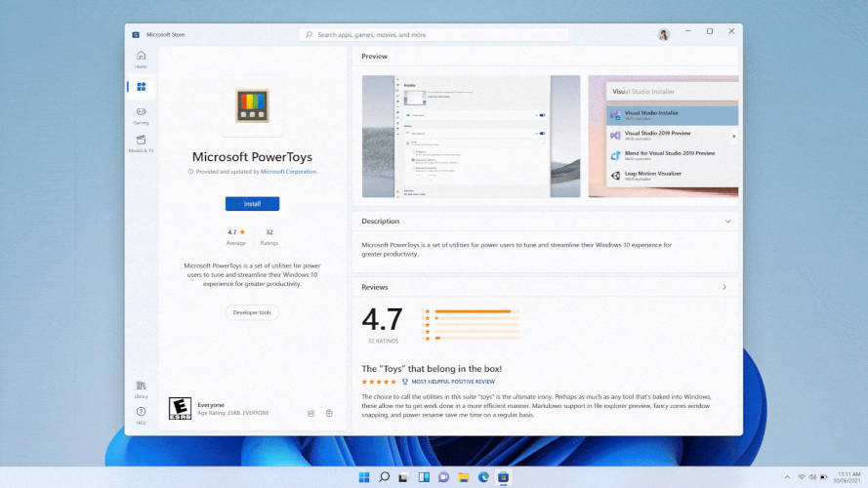This screenshot has height=488, width=868.
Task: Open the Gaming section in sidebar
Action: pyautogui.click(x=142, y=115)
